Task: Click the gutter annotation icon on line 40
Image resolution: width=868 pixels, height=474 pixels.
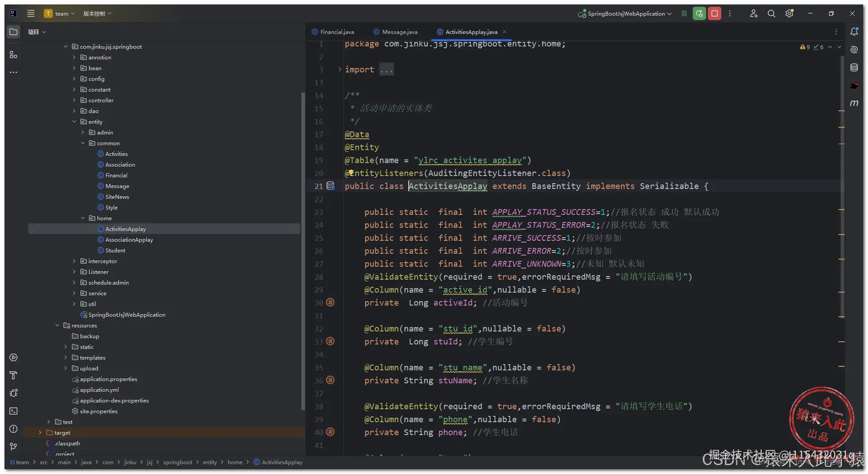Action: (330, 432)
